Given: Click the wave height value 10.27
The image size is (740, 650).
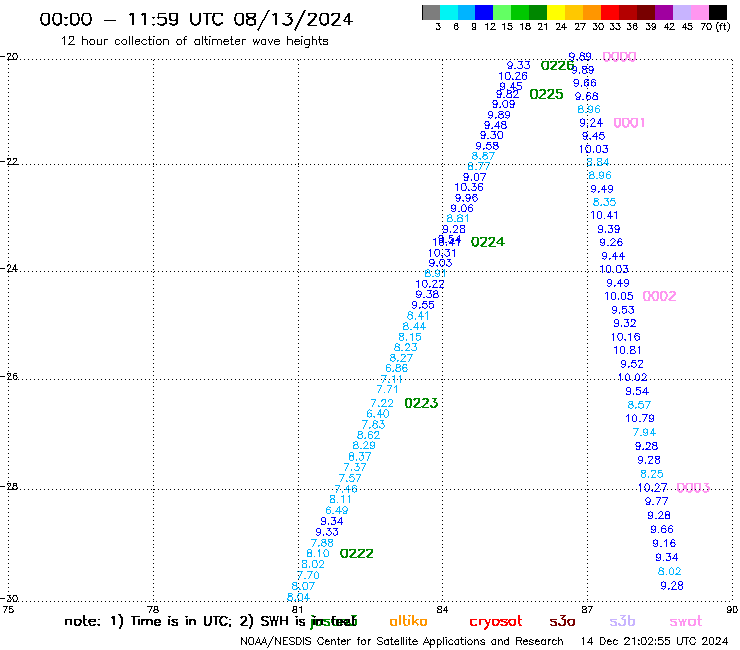Looking at the screenshot, I should pos(652,488).
